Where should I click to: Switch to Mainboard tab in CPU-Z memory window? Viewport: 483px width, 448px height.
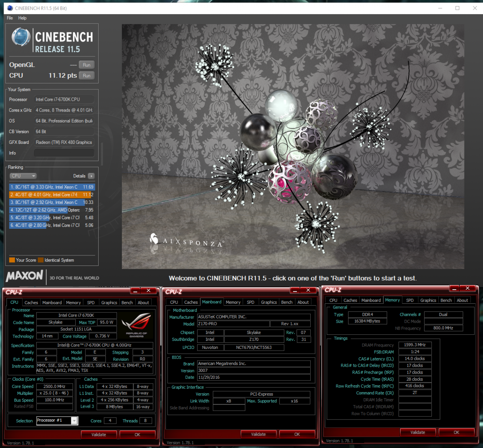pyautogui.click(x=371, y=300)
